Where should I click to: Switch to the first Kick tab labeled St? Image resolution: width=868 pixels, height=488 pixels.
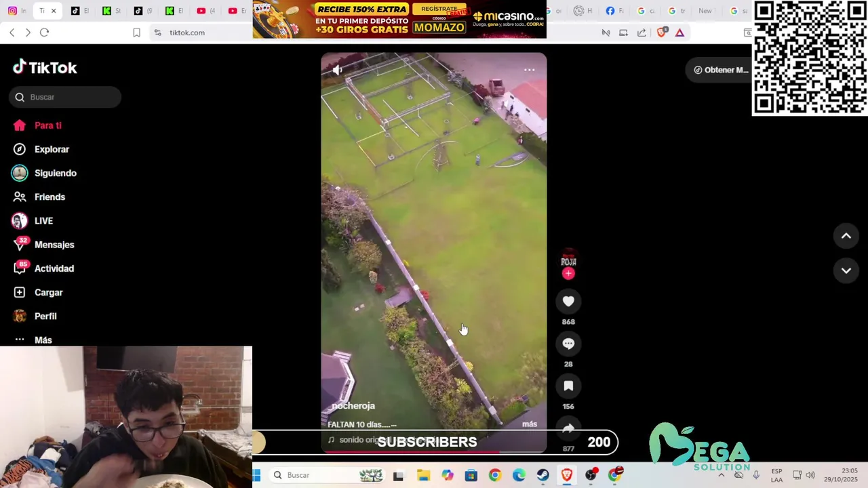112,11
